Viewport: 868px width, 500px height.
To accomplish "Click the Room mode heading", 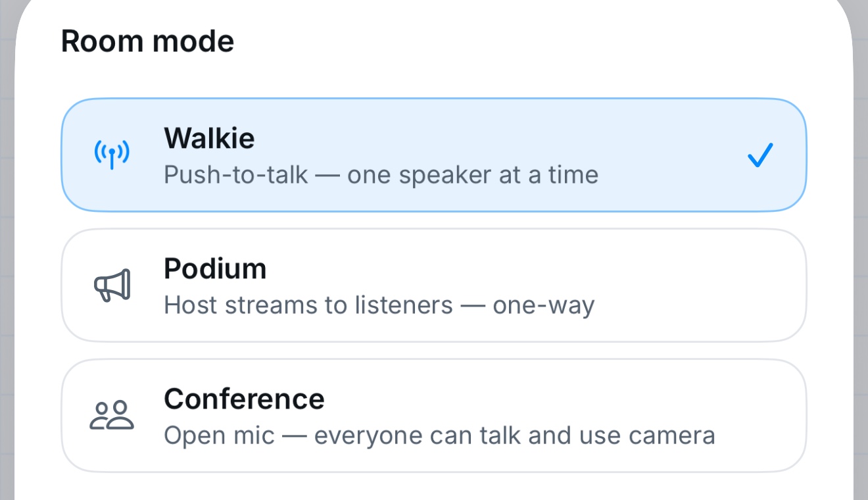I will (147, 41).
